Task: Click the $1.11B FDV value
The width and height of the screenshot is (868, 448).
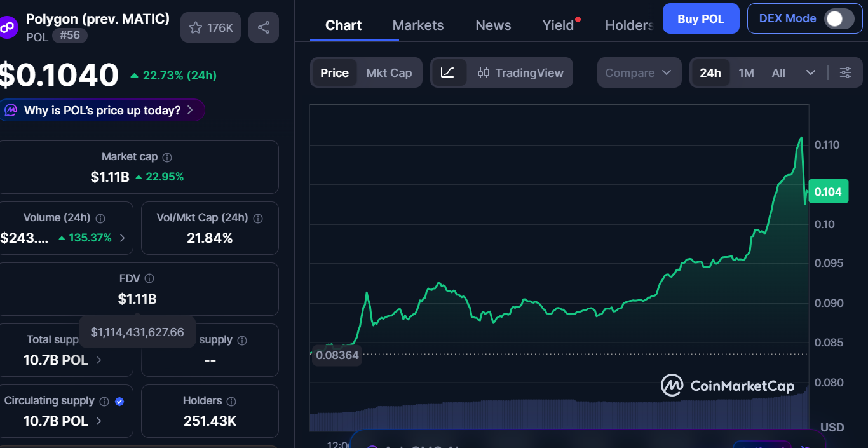Action: point(137,299)
